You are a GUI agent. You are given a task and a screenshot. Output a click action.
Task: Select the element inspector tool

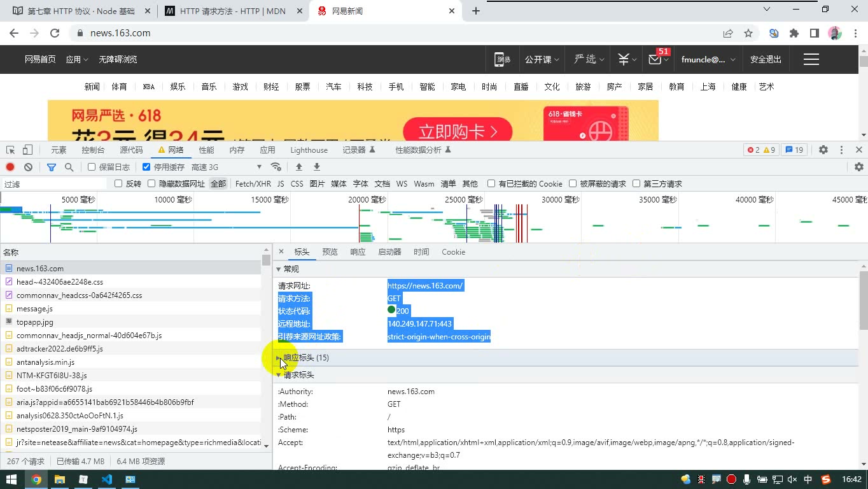[x=10, y=150]
